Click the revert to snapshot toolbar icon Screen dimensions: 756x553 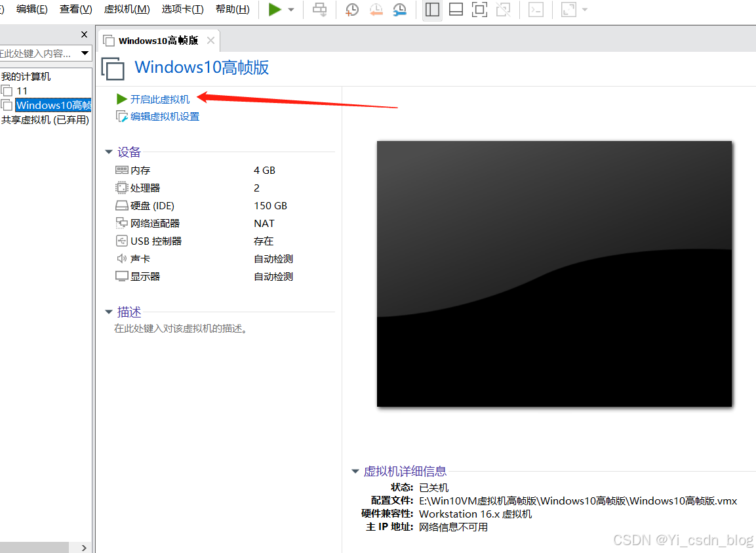pyautogui.click(x=376, y=10)
